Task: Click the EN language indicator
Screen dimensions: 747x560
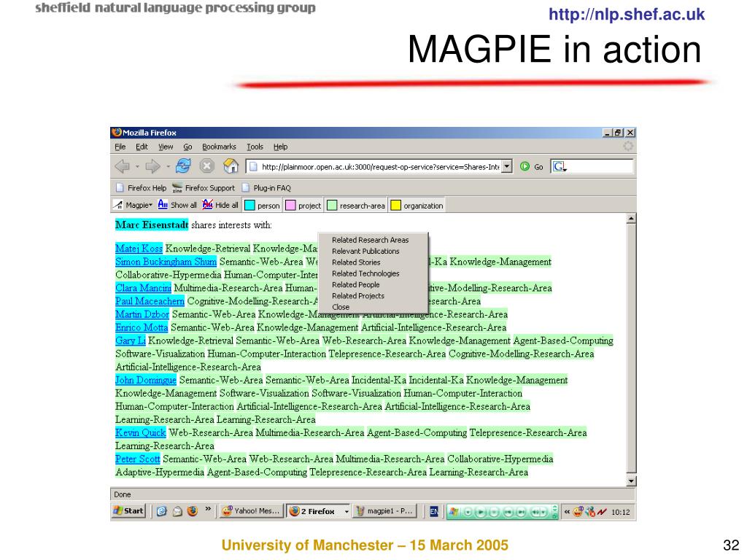Action: (x=433, y=511)
